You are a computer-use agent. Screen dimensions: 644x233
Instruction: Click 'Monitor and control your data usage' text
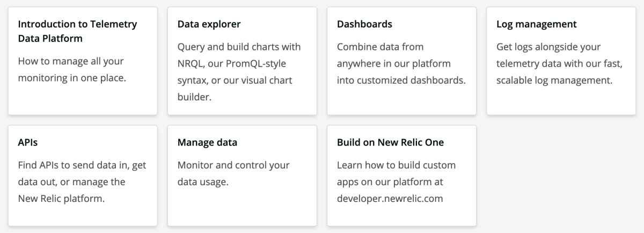point(233,173)
